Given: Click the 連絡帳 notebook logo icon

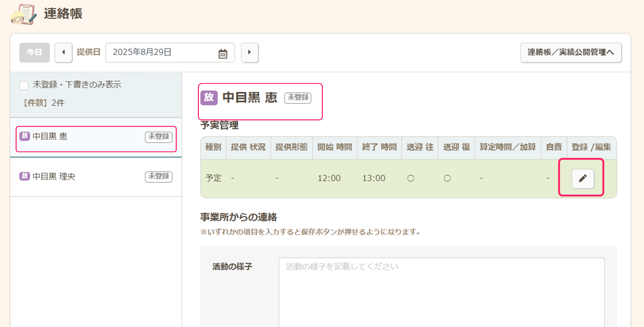Looking at the screenshot, I should click(23, 14).
